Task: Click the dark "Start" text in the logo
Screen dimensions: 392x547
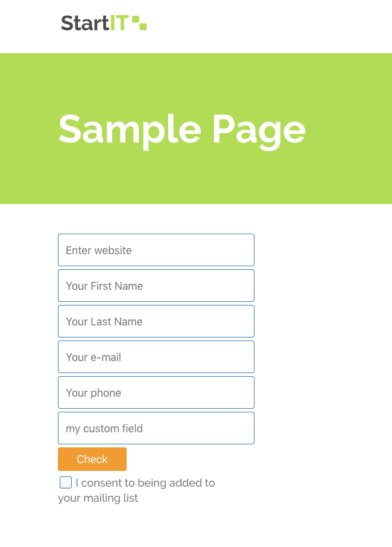Action: pos(84,24)
